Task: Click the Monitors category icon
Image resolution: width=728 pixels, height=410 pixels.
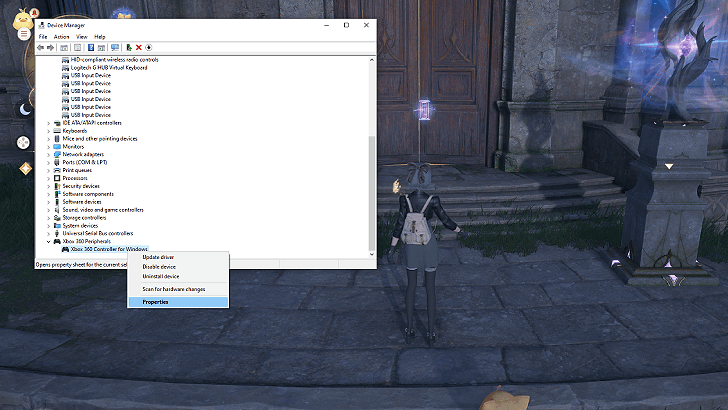Action: (x=57, y=147)
